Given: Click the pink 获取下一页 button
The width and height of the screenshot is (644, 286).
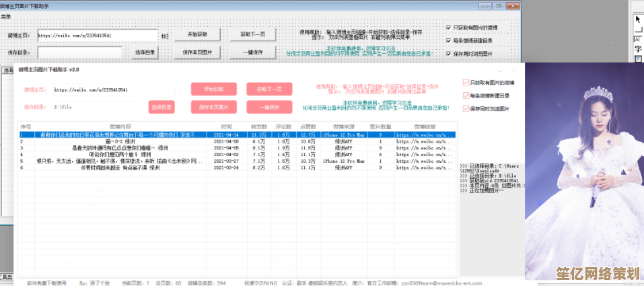Looking at the screenshot, I should (269, 89).
